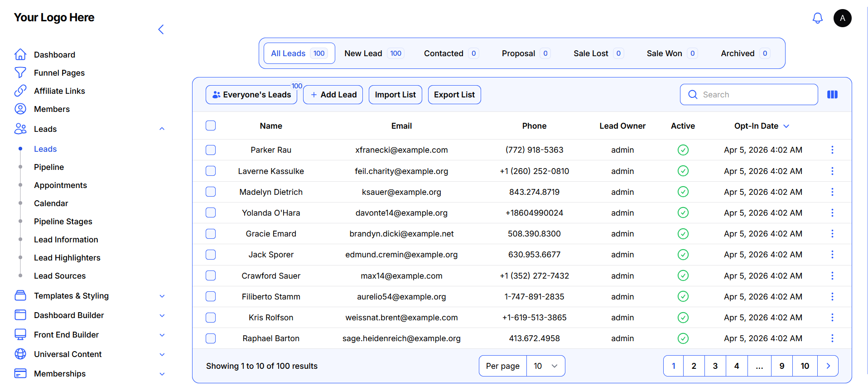Open the Per page count dropdown
The width and height of the screenshot is (868, 386).
545,366
